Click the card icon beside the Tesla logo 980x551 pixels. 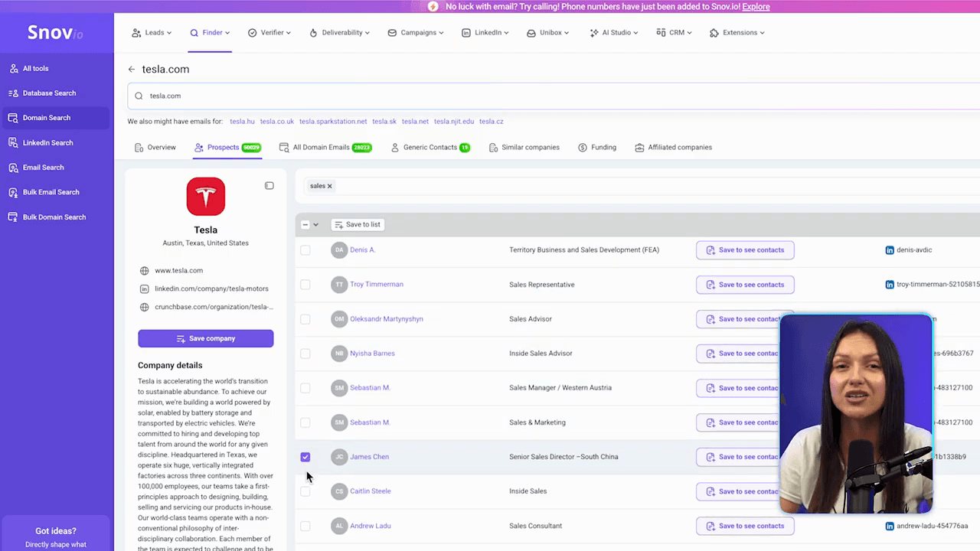[269, 186]
